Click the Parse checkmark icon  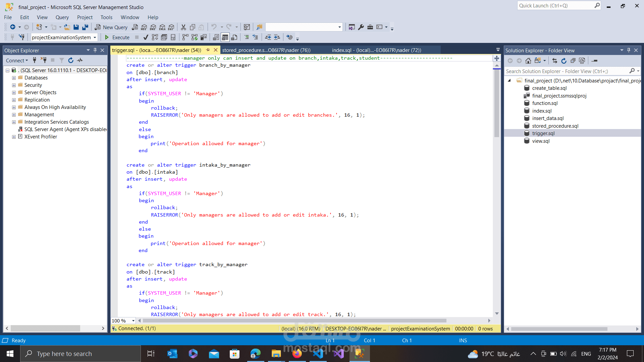pos(146,37)
